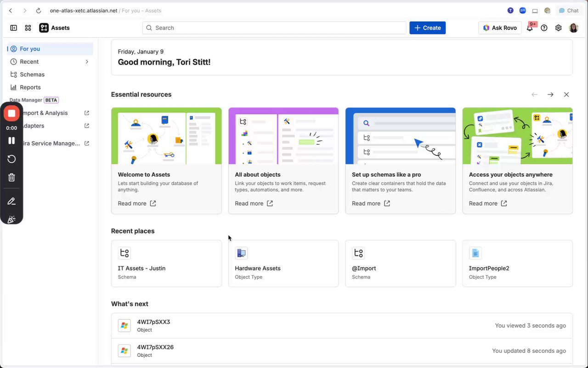
Task: Dismiss the Essential resources section
Action: pyautogui.click(x=566, y=95)
